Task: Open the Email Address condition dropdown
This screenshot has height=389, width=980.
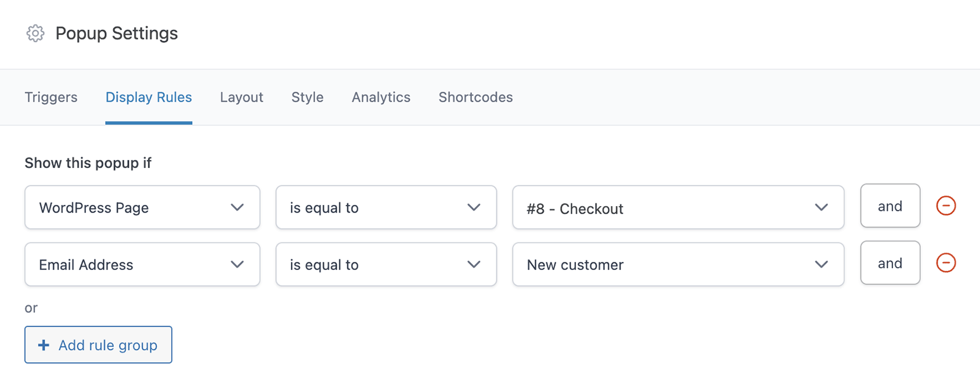Action: point(142,264)
